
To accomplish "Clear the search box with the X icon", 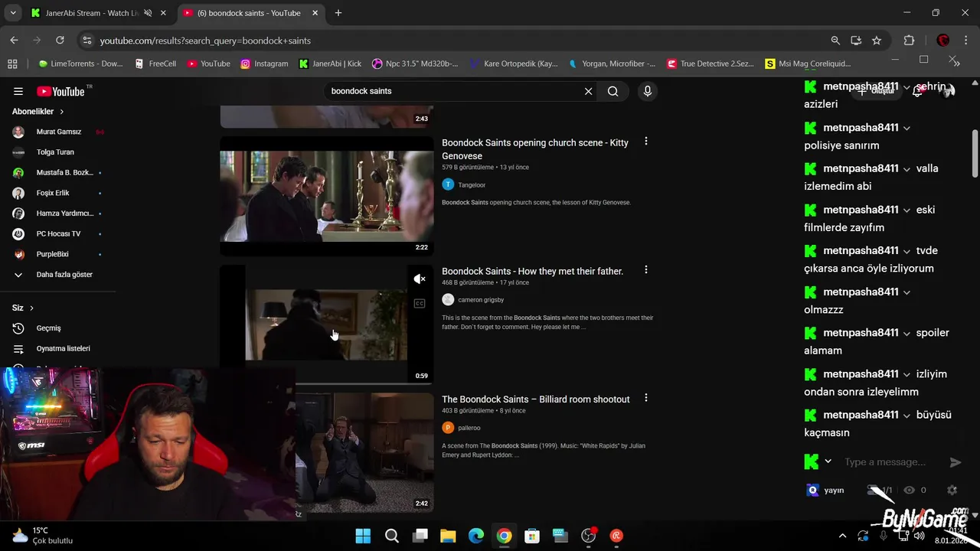I will click(x=588, y=91).
